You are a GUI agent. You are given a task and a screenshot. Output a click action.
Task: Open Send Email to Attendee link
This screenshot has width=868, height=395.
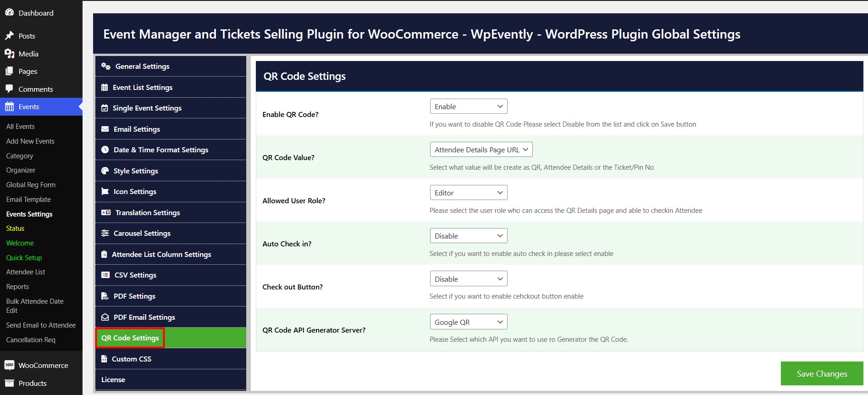[41, 325]
